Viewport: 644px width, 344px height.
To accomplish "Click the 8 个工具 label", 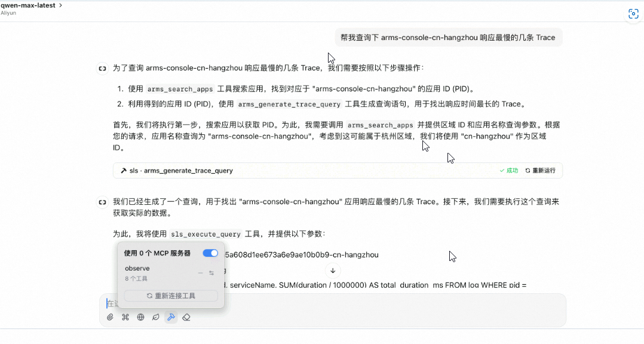I will point(136,279).
